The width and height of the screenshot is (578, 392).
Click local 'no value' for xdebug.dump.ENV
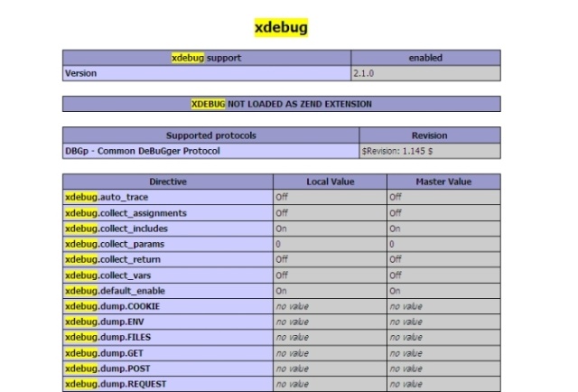coord(331,322)
